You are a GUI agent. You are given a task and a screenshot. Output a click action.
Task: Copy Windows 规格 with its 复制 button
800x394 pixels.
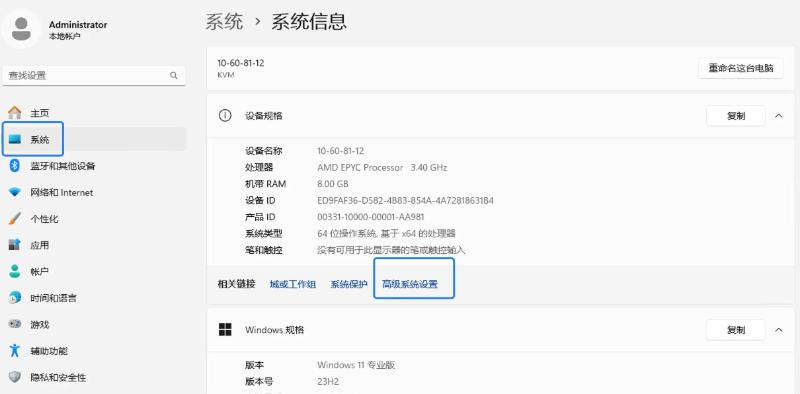[x=736, y=330]
